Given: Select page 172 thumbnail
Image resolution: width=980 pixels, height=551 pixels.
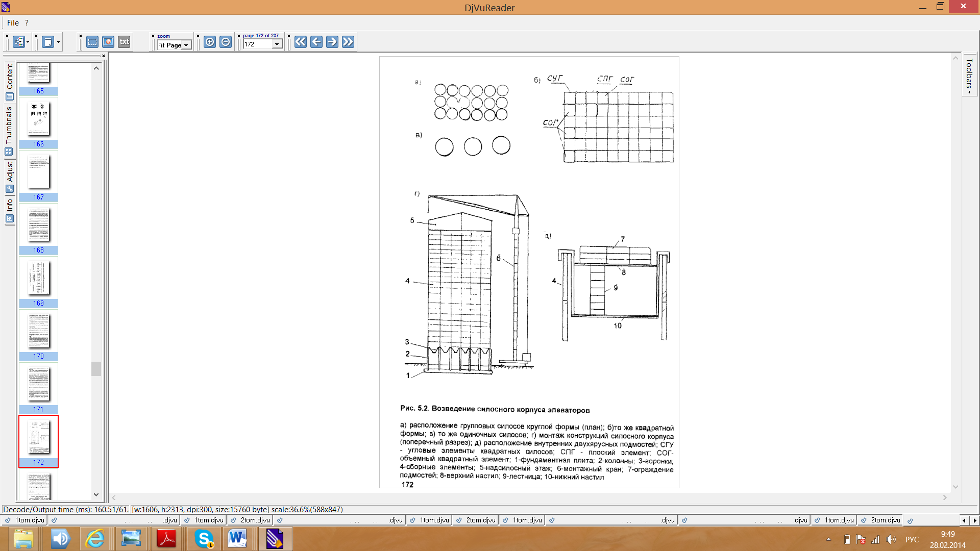Looking at the screenshot, I should tap(38, 441).
